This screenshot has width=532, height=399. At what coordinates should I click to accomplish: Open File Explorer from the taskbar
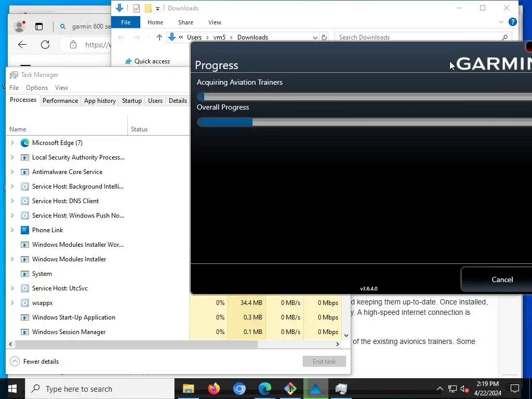pyautogui.click(x=188, y=389)
